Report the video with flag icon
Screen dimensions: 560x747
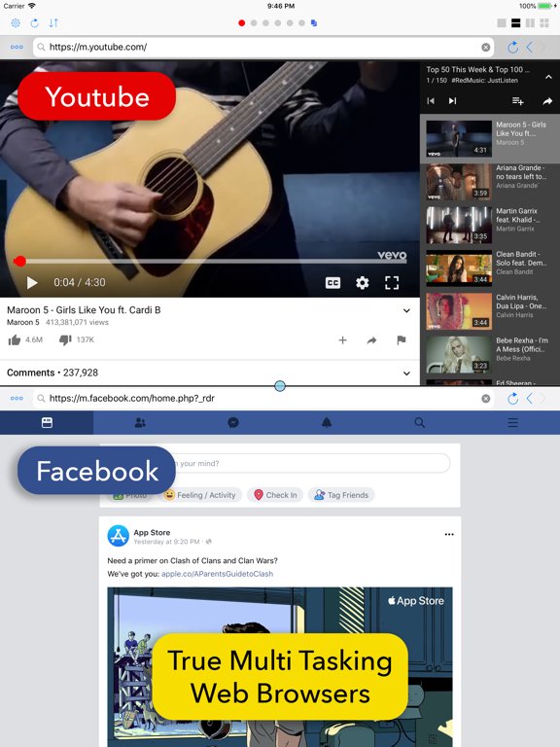point(402,340)
